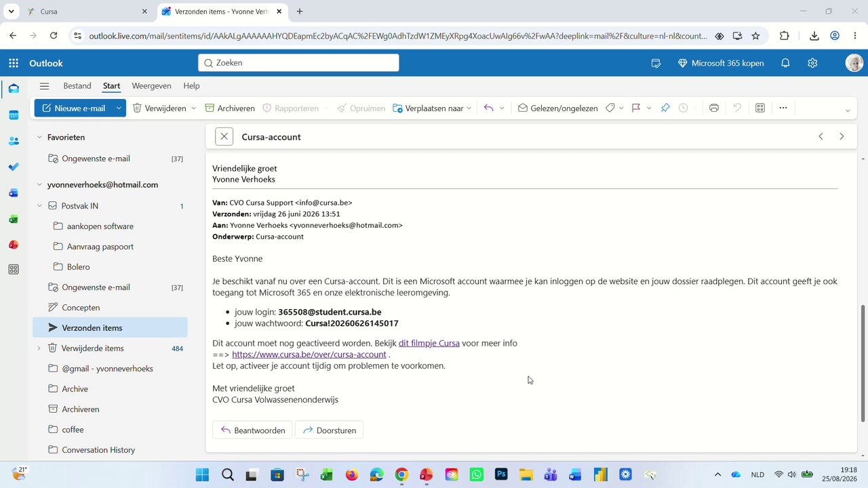Viewport: 868px width, 488px height.
Task: Expand the Nieuwe e-mail dropdown arrow
Action: pyautogui.click(x=119, y=108)
